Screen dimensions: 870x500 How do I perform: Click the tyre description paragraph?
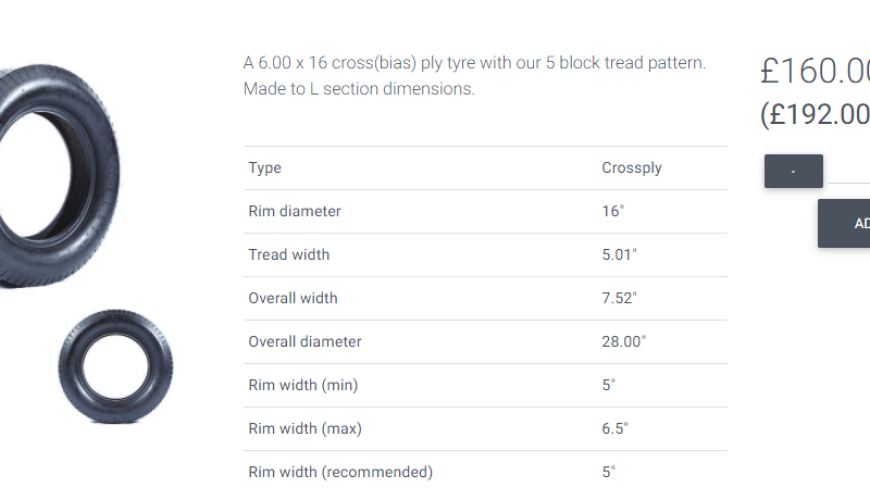click(x=474, y=75)
